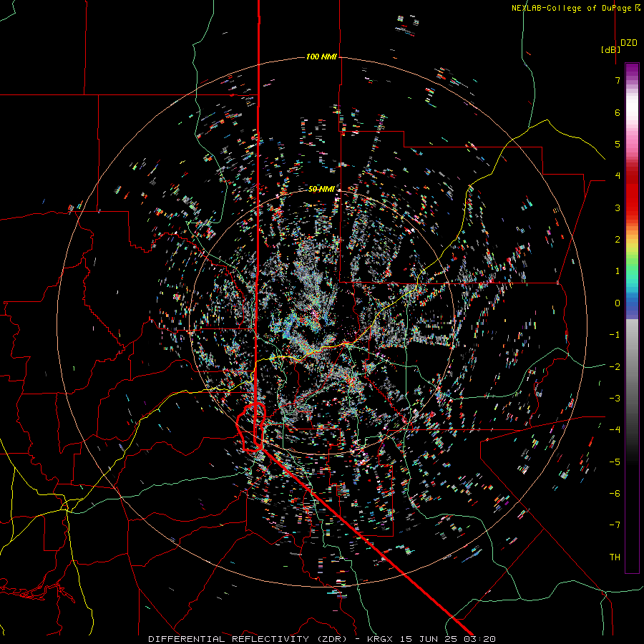Click the -6 value on the color scale
Viewport: 644px width, 644px height.
(615, 494)
